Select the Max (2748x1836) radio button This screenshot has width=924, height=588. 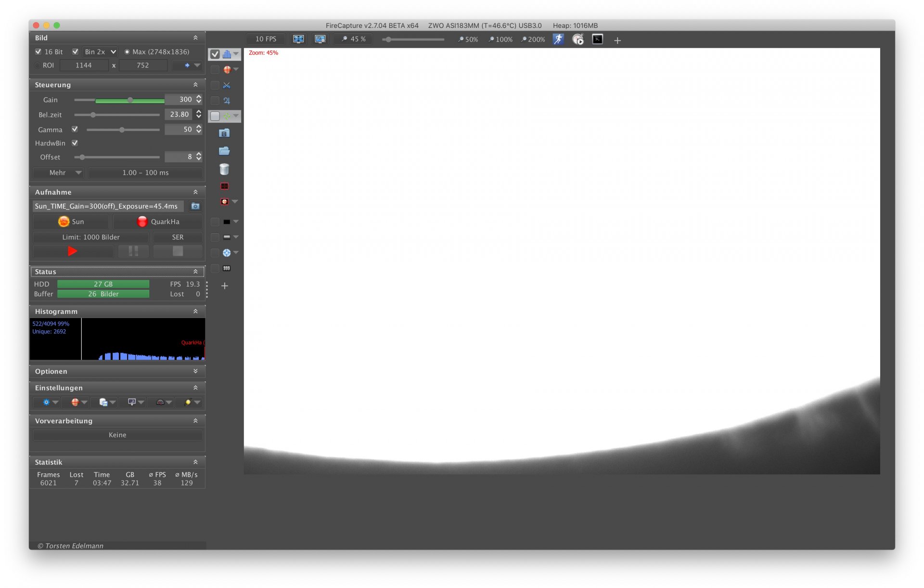tap(127, 52)
